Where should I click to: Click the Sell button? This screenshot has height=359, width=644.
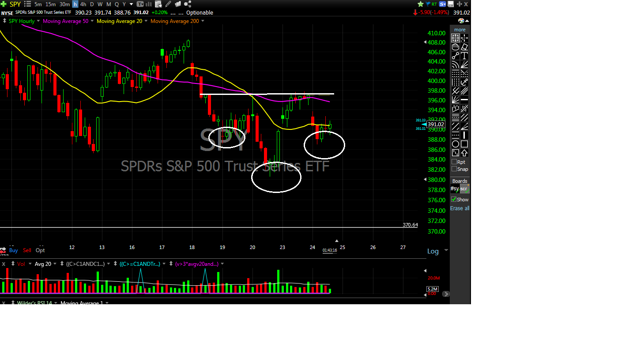click(x=27, y=250)
